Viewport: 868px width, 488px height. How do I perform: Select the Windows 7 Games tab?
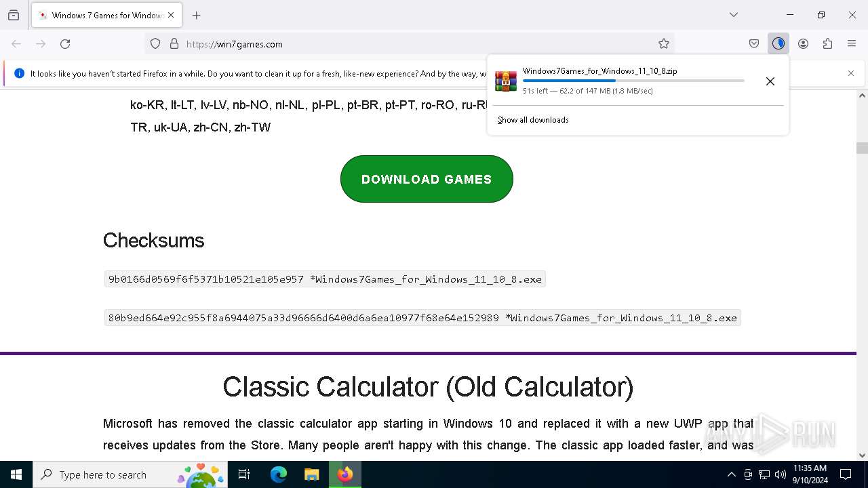(106, 15)
